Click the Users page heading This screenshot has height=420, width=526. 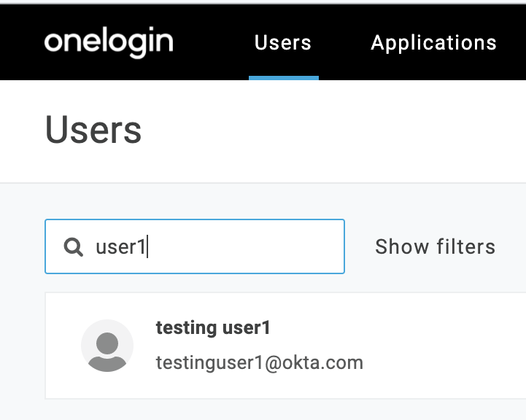coord(93,131)
